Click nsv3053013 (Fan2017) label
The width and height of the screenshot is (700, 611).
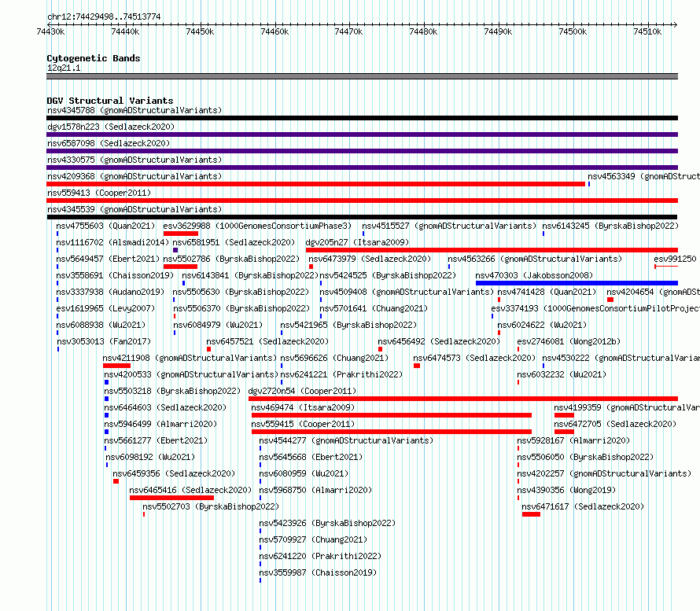point(104,341)
